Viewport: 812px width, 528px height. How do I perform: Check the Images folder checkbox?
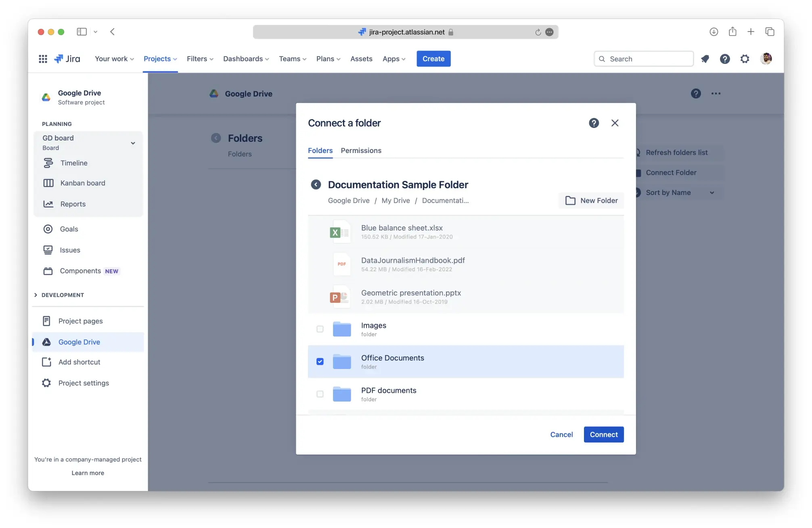(320, 329)
